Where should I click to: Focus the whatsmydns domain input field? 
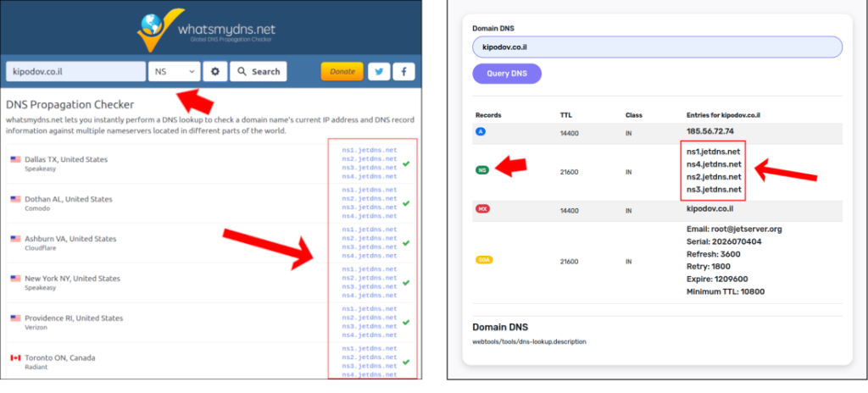coord(75,71)
